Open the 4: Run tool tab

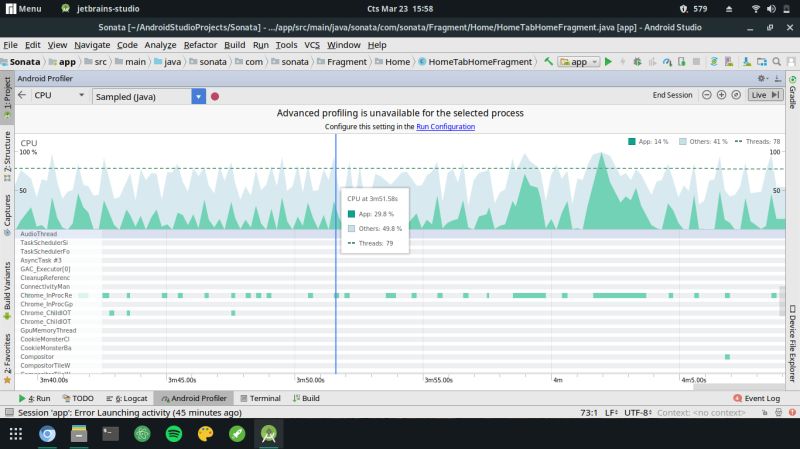pos(34,398)
